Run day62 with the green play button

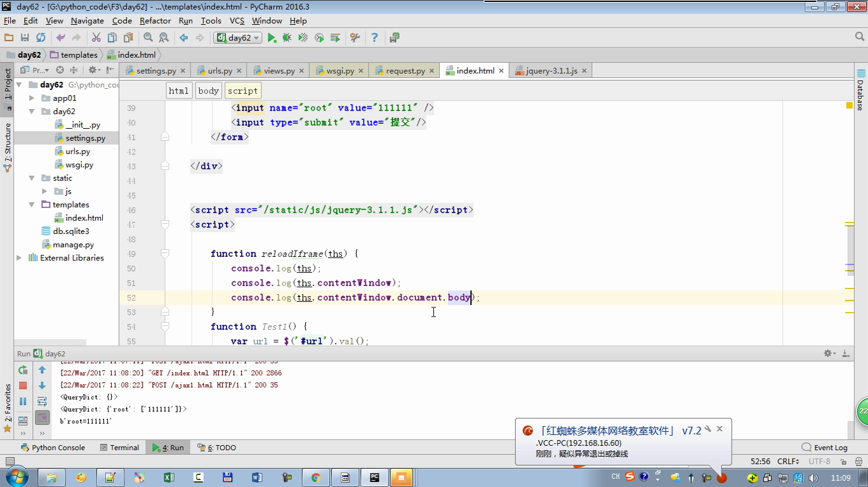[272, 38]
